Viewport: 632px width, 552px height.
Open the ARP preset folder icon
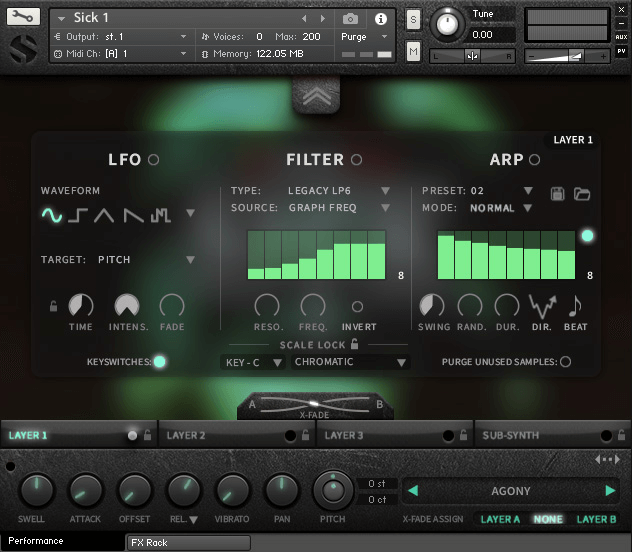point(581,192)
